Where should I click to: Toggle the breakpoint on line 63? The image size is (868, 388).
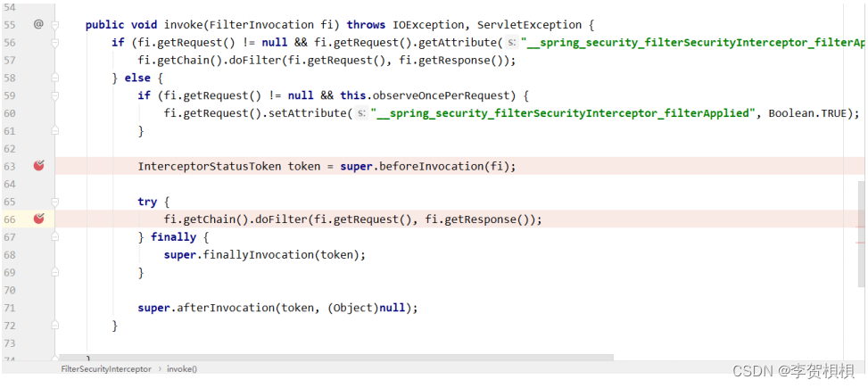38,165
